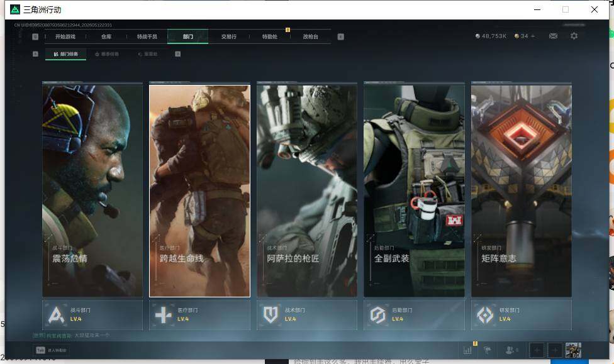
Task: Open the 矩阵意志 mission card
Action: (x=522, y=191)
